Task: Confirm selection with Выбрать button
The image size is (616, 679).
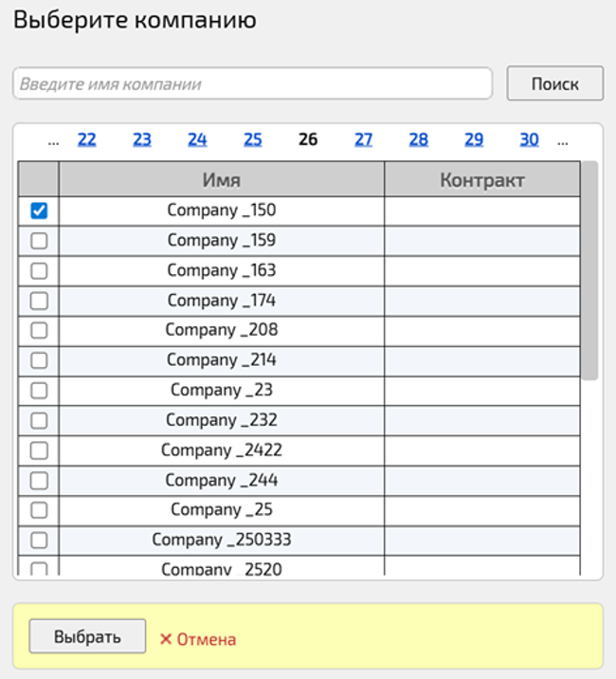Action: pyautogui.click(x=87, y=636)
